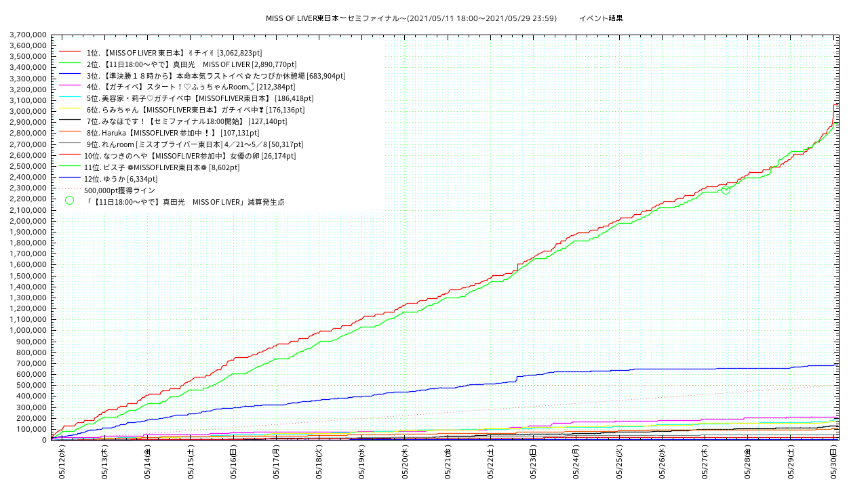Click the x-axis date '05/21(金)'
This screenshot has height=488, width=868.
(x=448, y=462)
